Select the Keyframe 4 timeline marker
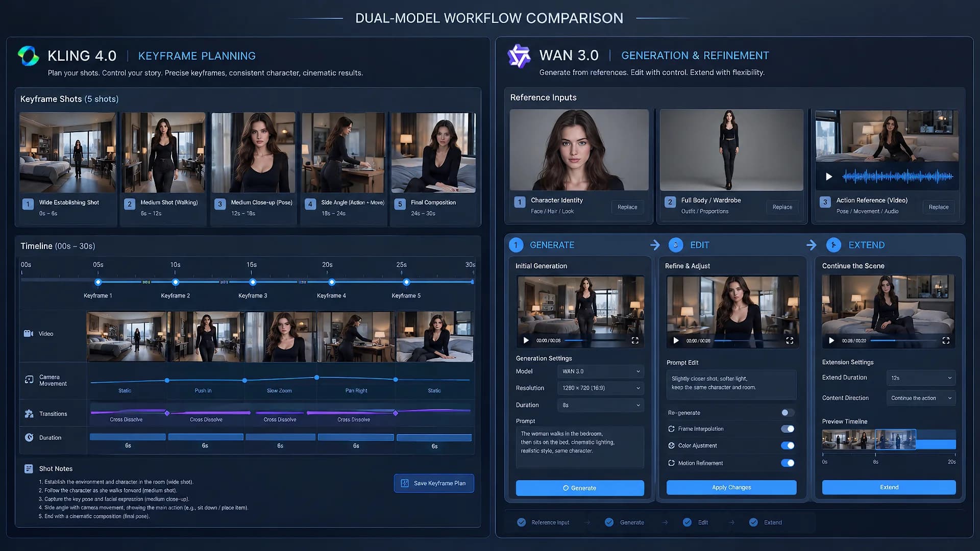 (332, 282)
